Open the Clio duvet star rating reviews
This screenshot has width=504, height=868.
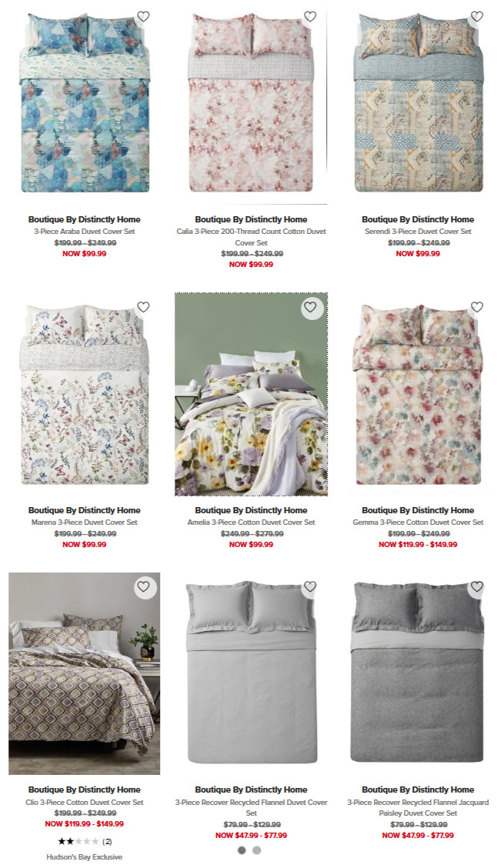point(85,841)
